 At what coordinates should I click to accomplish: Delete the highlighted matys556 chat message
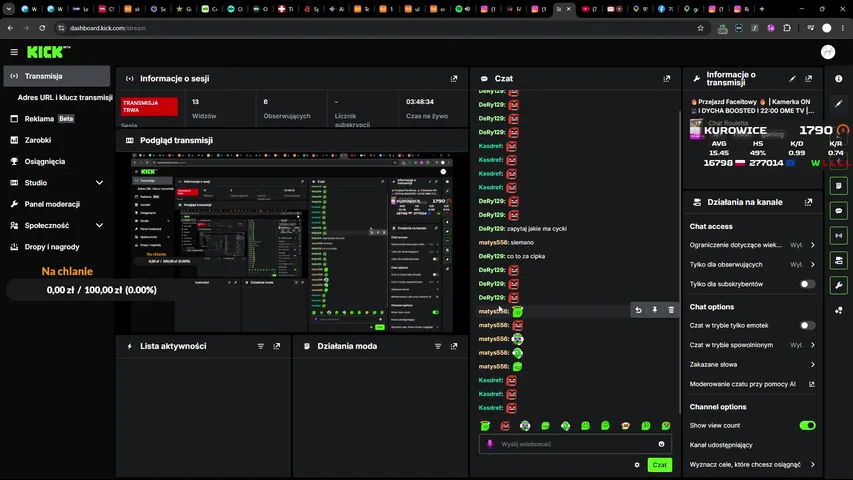tap(671, 310)
